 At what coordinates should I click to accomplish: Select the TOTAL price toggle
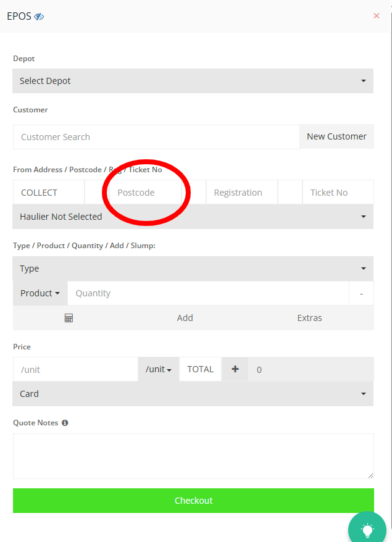200,369
